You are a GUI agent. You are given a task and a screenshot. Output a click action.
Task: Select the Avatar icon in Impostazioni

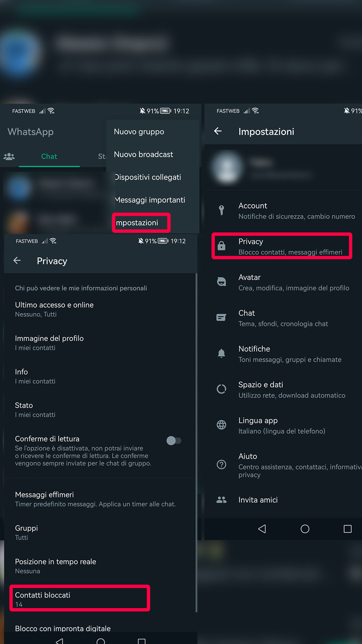point(222,282)
